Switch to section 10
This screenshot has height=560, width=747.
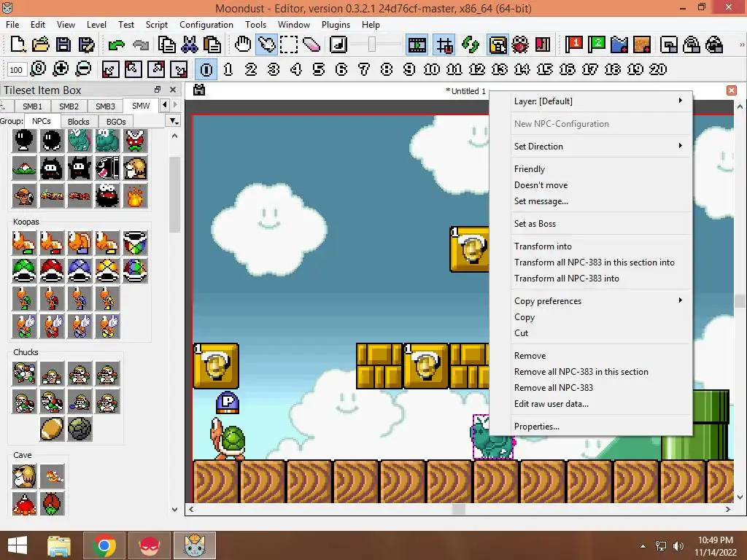(432, 69)
